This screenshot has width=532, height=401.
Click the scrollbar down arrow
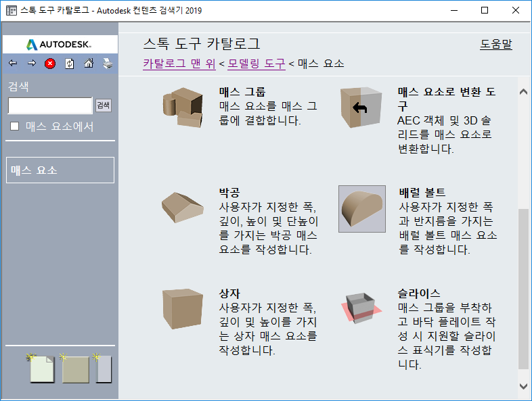pyautogui.click(x=523, y=386)
